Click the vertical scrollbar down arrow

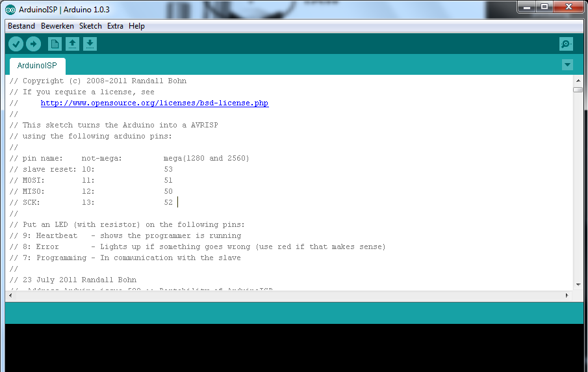578,285
